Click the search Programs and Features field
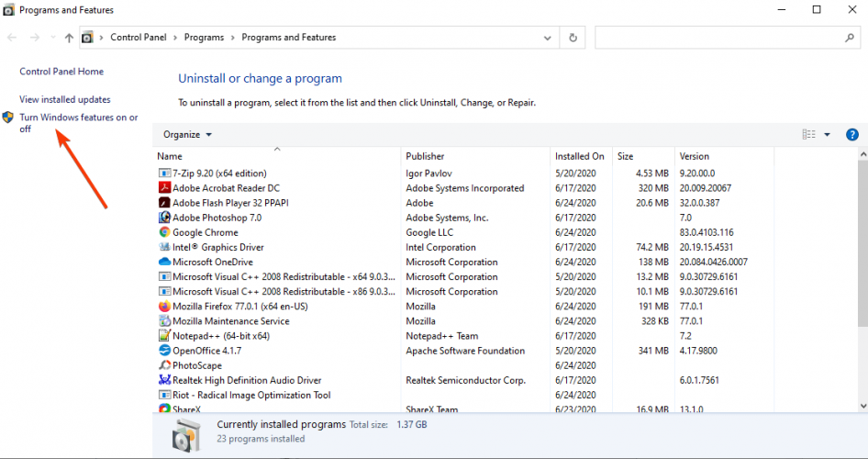Screen dimensions: 868x459 [727, 38]
